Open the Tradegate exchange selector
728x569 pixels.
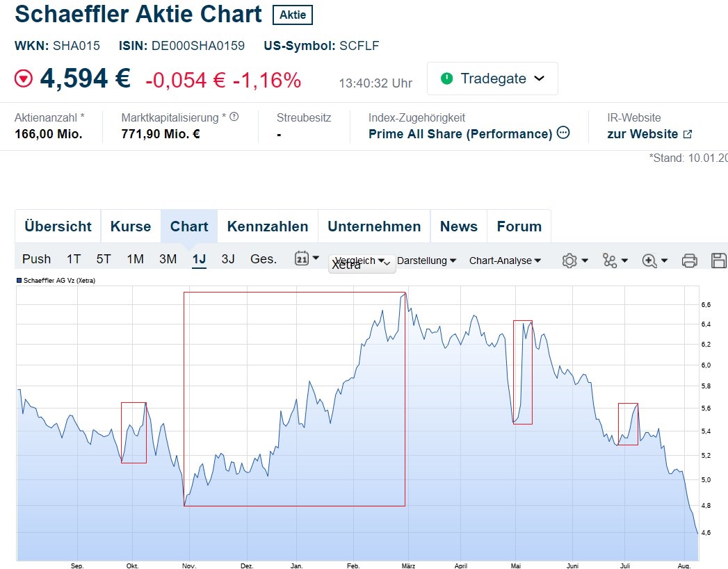click(x=492, y=79)
